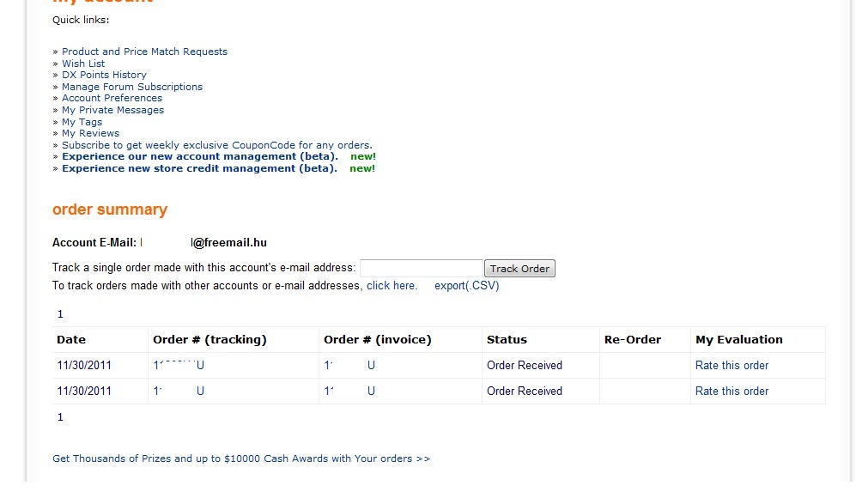The width and height of the screenshot is (856, 504).
Task: Open first order's tracking number link
Action: pos(179,365)
